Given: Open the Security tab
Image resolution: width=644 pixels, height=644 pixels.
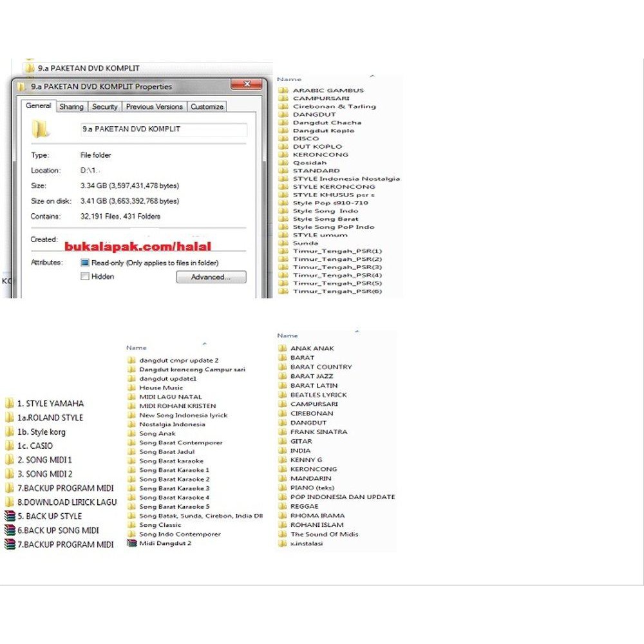Looking at the screenshot, I should (104, 107).
